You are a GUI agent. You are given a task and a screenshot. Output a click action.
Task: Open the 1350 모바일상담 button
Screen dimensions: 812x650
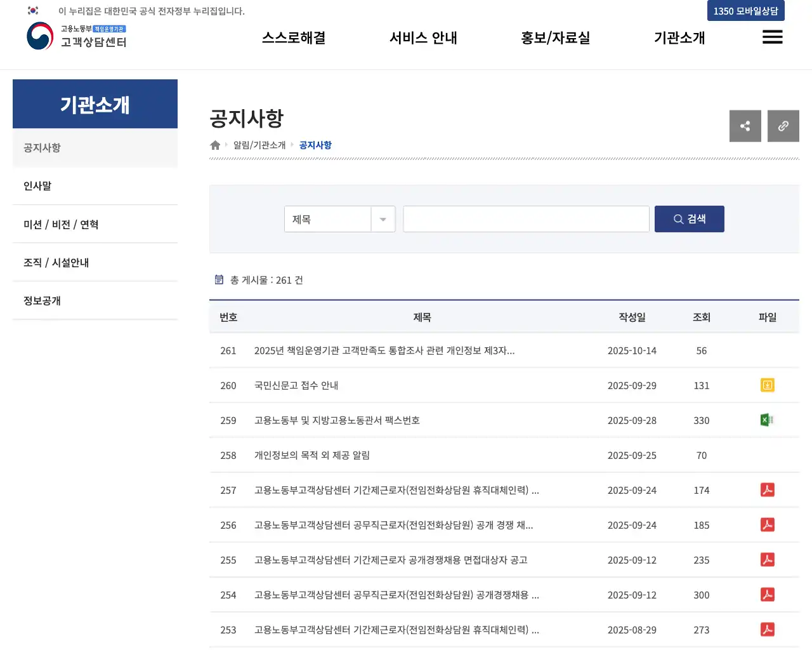745,11
